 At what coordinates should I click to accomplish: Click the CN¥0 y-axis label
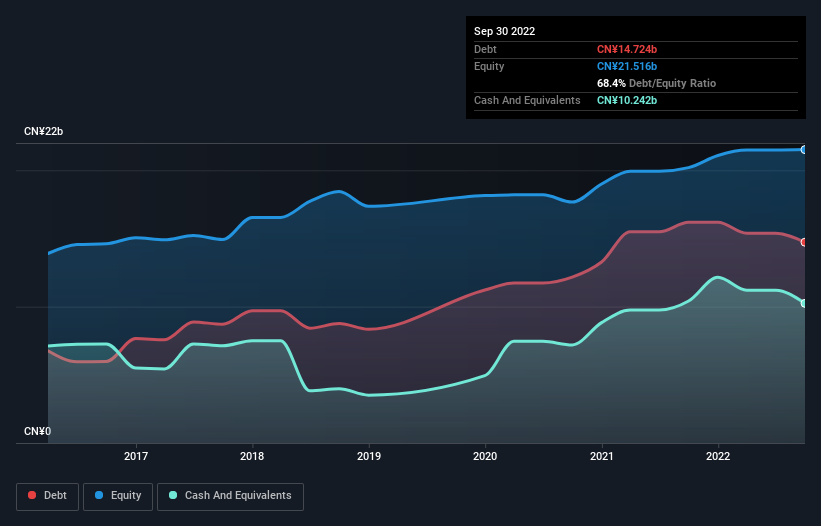(x=38, y=431)
